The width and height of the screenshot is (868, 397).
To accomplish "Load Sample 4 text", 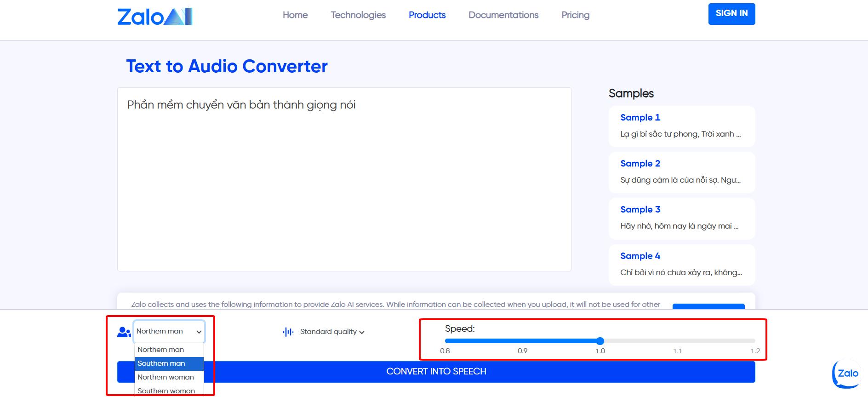I will click(682, 265).
